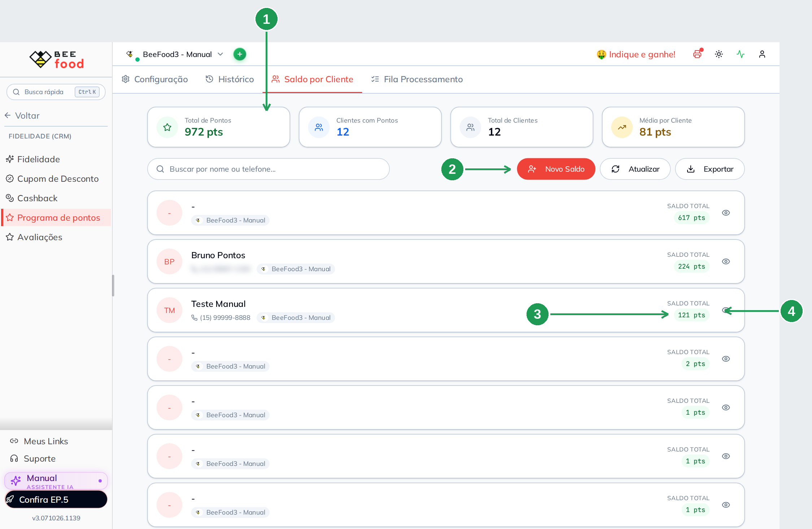Focus the Busca rápida search field

click(x=56, y=92)
